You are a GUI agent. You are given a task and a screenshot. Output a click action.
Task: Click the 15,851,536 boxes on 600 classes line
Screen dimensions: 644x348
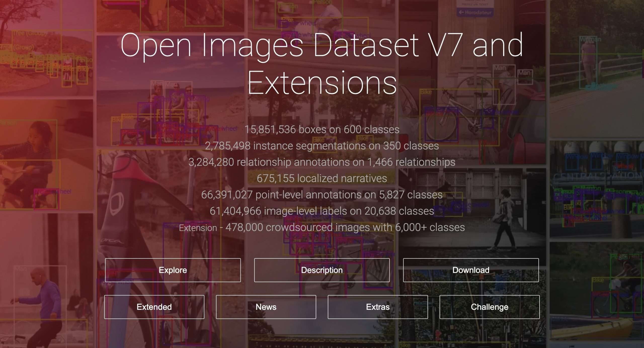point(322,130)
